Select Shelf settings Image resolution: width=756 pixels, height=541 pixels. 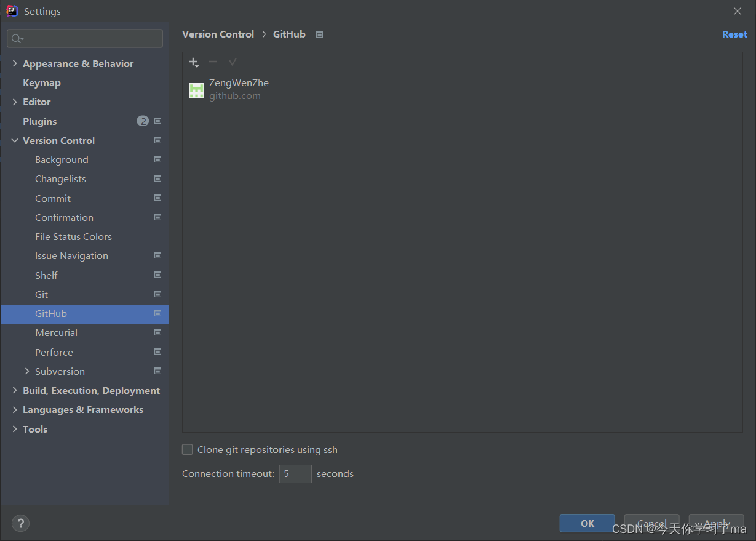coord(46,275)
